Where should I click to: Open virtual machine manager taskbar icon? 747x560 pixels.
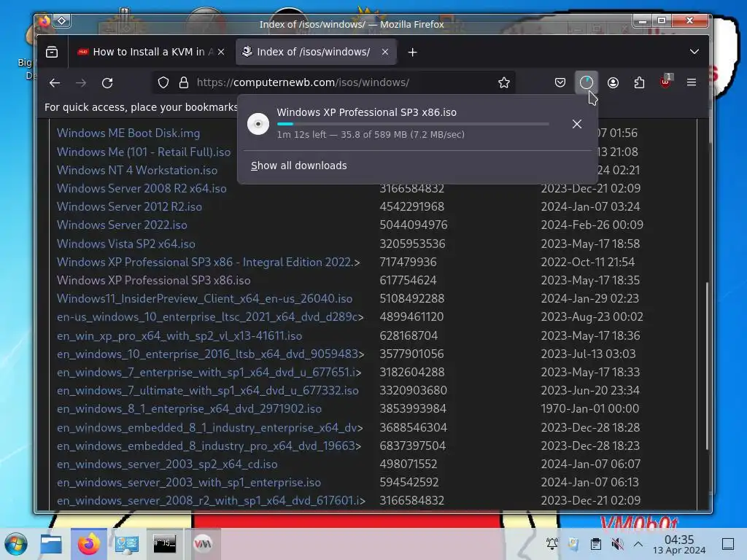pyautogui.click(x=203, y=544)
